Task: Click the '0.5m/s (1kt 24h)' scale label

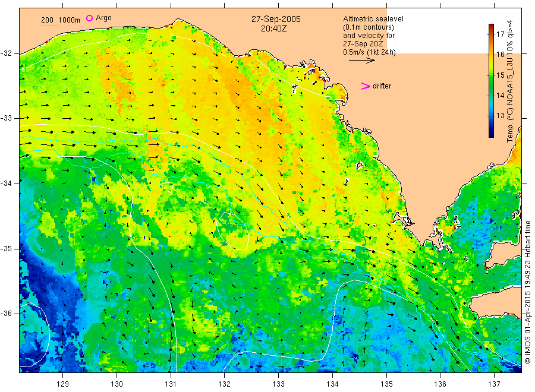Action: [x=370, y=52]
